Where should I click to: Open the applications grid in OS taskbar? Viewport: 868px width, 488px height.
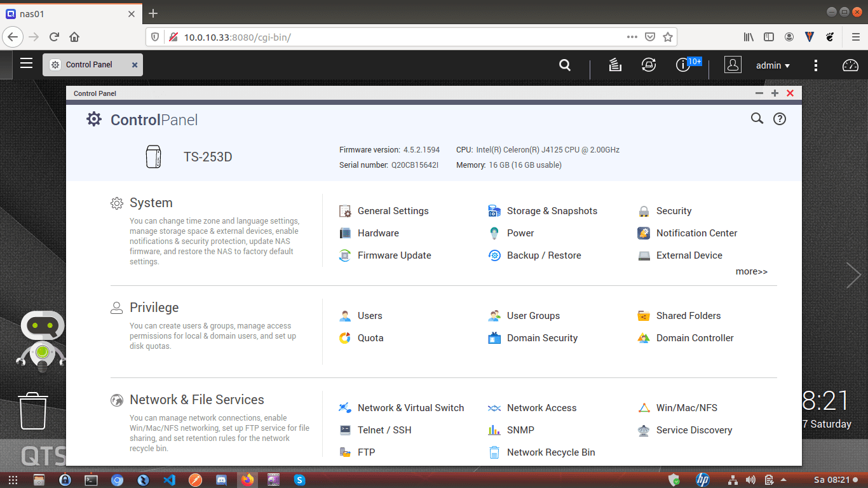[13, 480]
